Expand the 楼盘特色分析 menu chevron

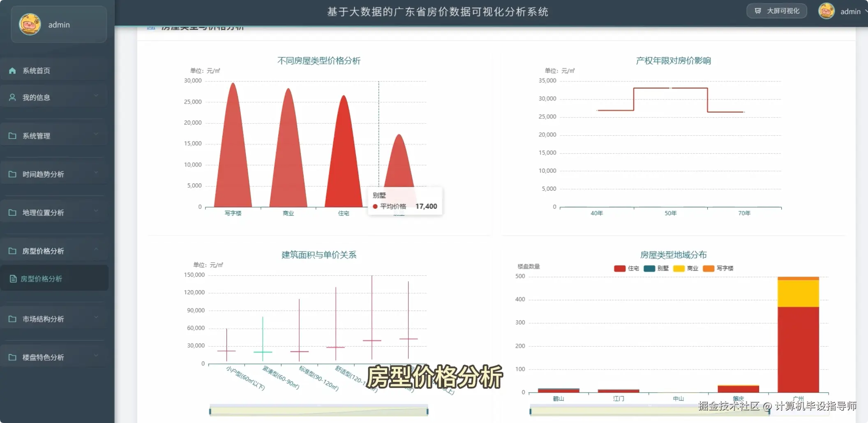click(96, 356)
